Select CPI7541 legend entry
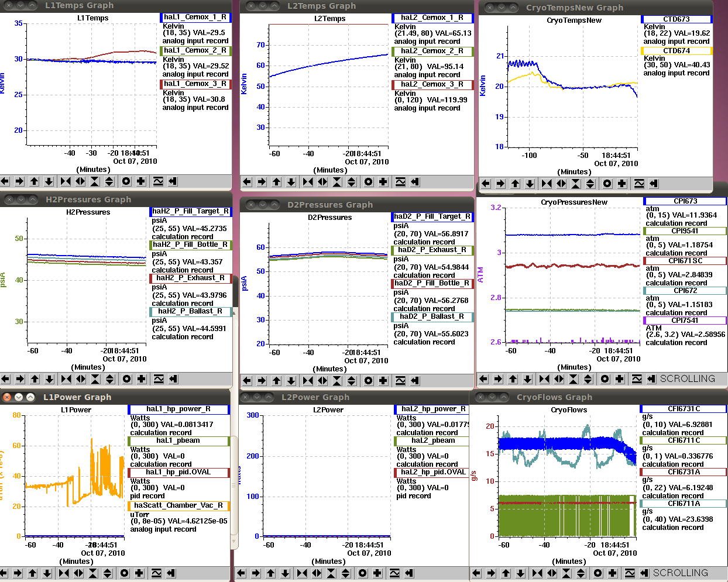The image size is (728, 582). (x=685, y=321)
